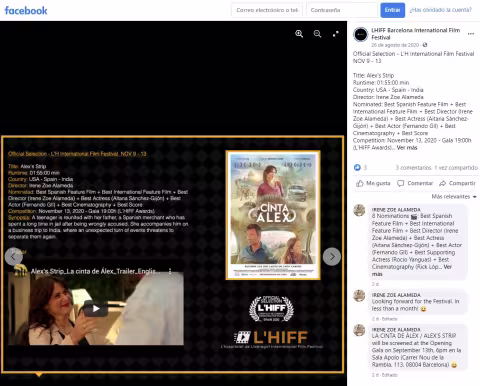View 1 vez compartido count
Image resolution: width=480 pixels, height=386 pixels.
pyautogui.click(x=456, y=168)
